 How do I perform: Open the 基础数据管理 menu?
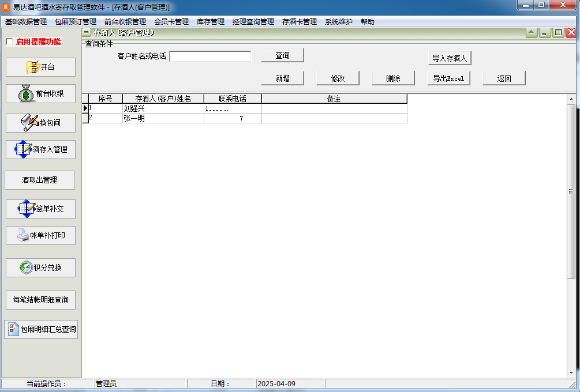[26, 22]
